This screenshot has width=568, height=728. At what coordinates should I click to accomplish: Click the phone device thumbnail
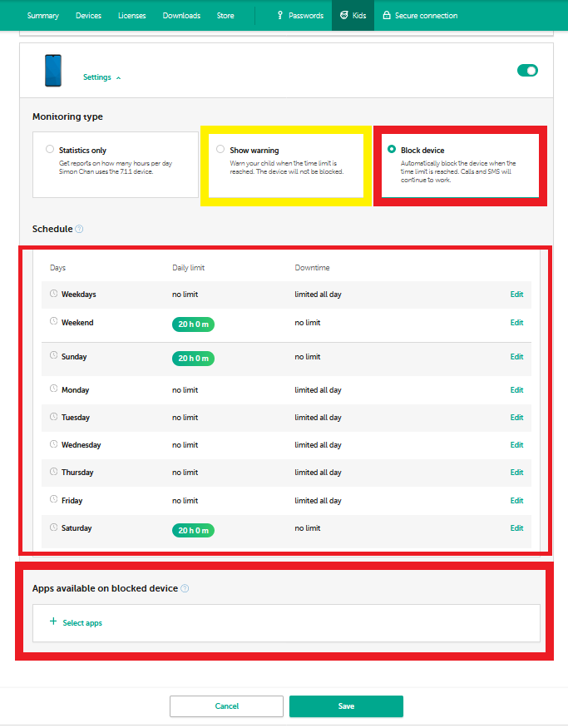(53, 71)
